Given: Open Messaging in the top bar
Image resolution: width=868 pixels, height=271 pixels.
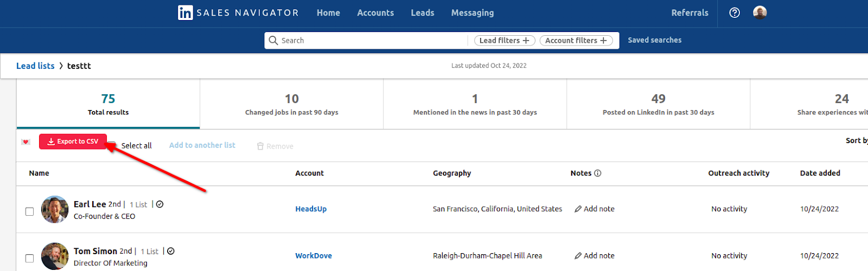Looking at the screenshot, I should (x=473, y=13).
